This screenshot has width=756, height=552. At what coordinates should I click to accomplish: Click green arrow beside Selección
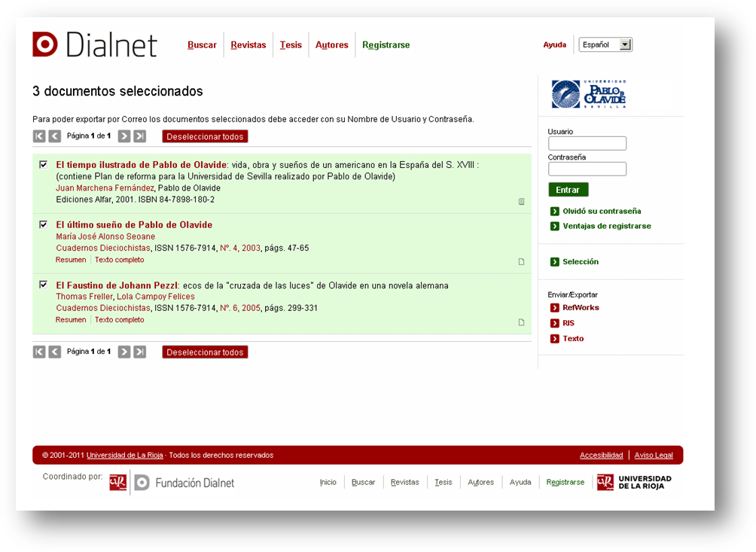(554, 262)
